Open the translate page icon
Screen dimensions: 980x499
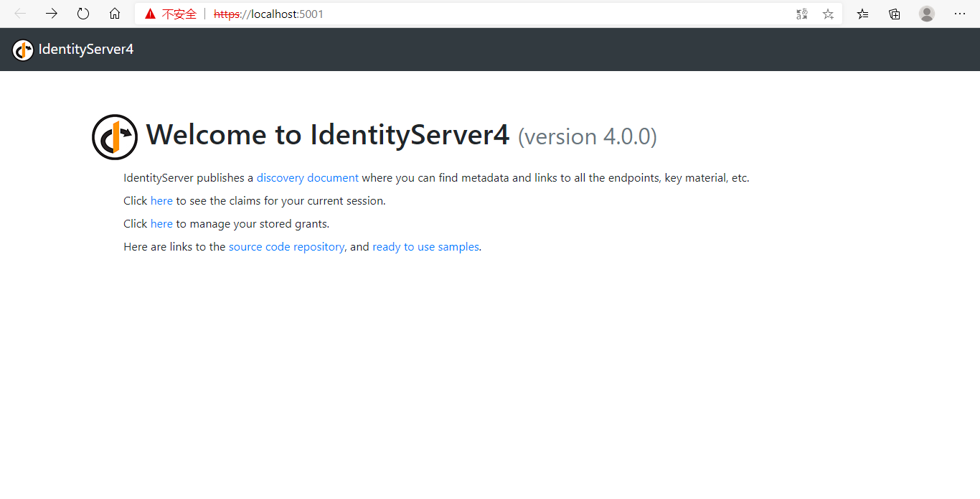click(x=802, y=14)
